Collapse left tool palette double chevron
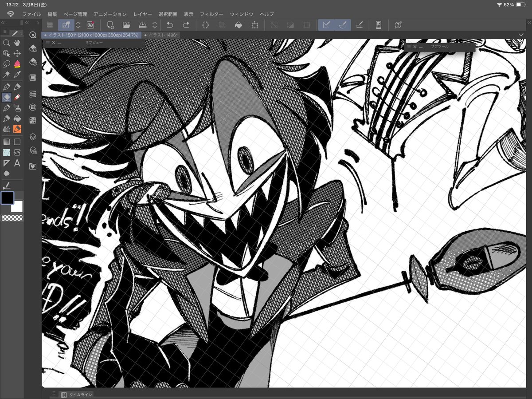 pyautogui.click(x=2, y=23)
